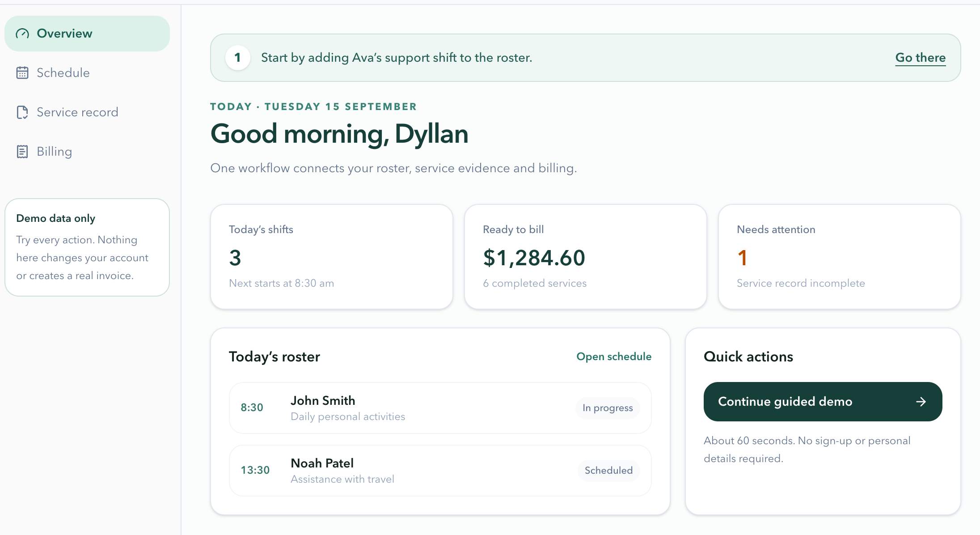This screenshot has width=980, height=535.
Task: Click the Scheduled status badge
Action: (x=608, y=471)
